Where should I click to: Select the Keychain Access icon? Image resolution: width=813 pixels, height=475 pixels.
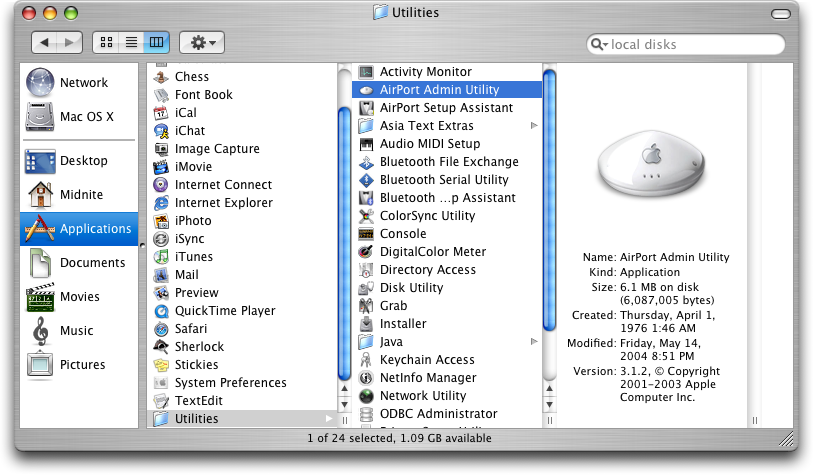[x=366, y=360]
